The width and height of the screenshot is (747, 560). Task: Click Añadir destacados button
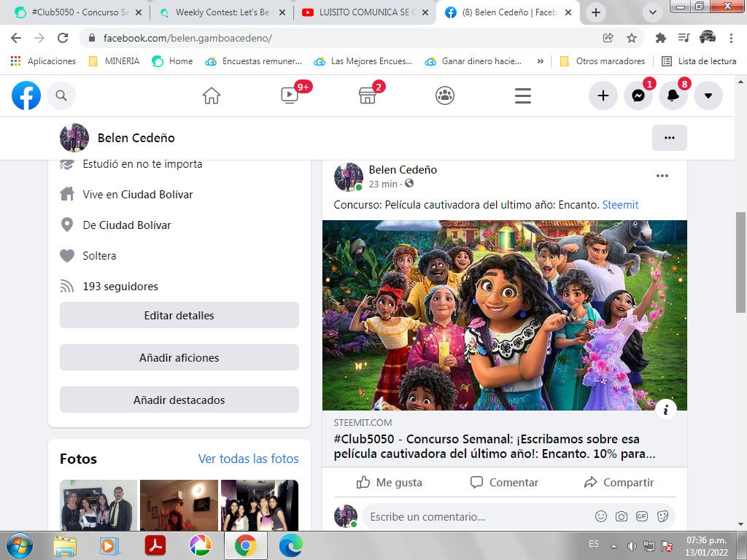(x=179, y=400)
